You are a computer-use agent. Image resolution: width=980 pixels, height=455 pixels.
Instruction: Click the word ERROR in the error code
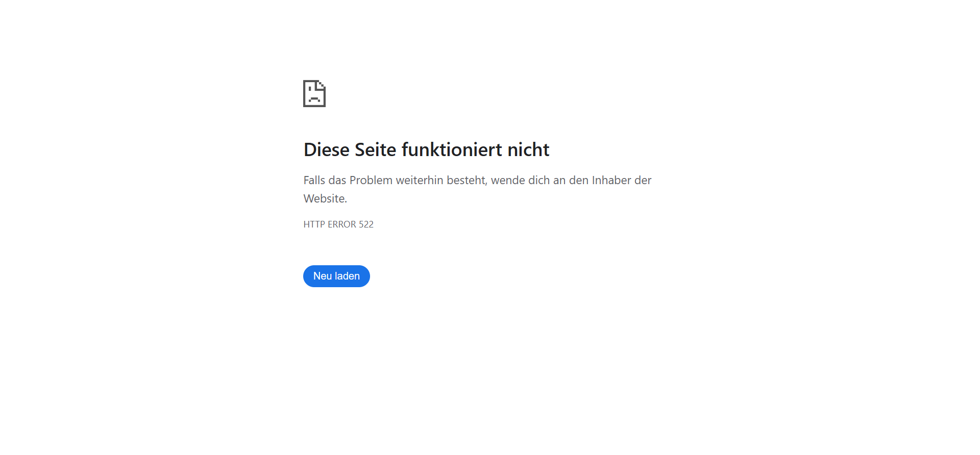(x=342, y=224)
